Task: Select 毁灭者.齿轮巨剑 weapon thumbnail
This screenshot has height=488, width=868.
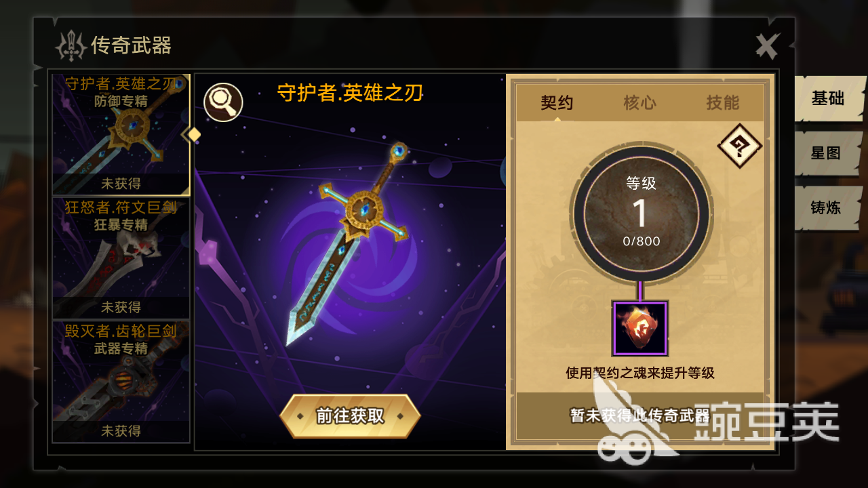Action: click(121, 382)
